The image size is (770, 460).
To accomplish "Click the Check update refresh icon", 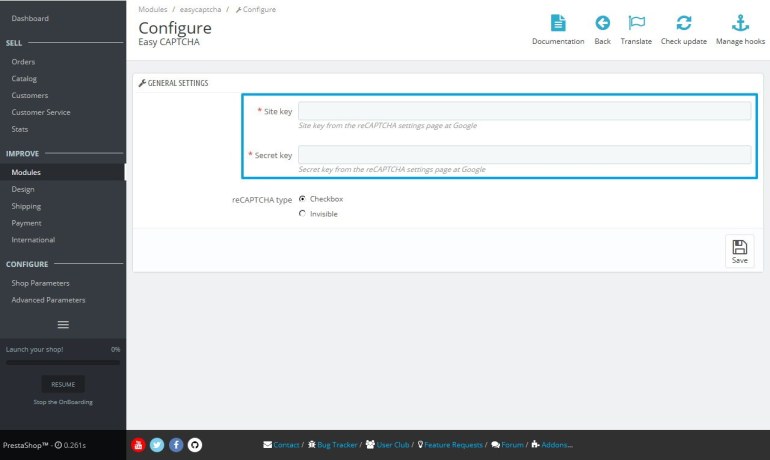I will (684, 23).
